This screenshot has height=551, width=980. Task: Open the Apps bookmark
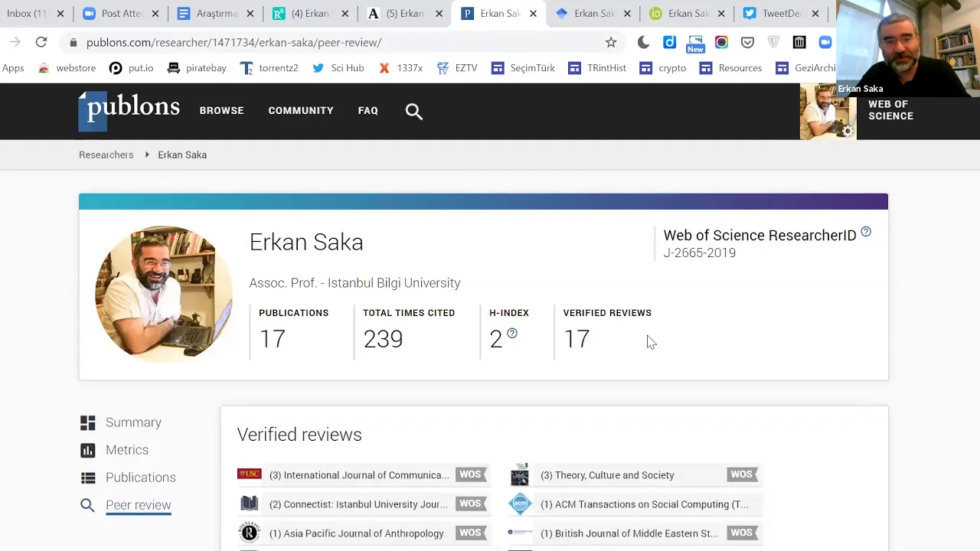click(x=13, y=68)
